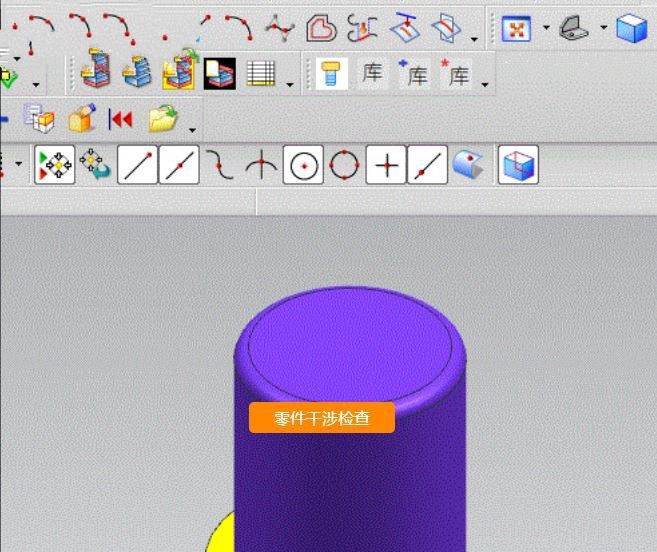Screen dimensions: 657x552
Task: Open the rendering style dropdown arrow
Action: [604, 28]
